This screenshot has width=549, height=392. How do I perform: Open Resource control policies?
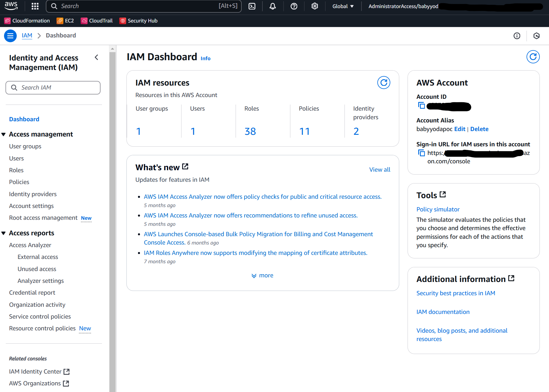click(x=42, y=328)
